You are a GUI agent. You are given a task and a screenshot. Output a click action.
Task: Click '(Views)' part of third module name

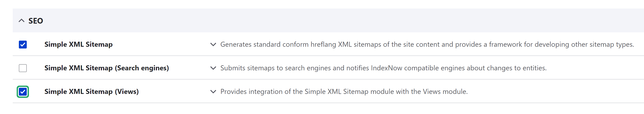point(126,92)
